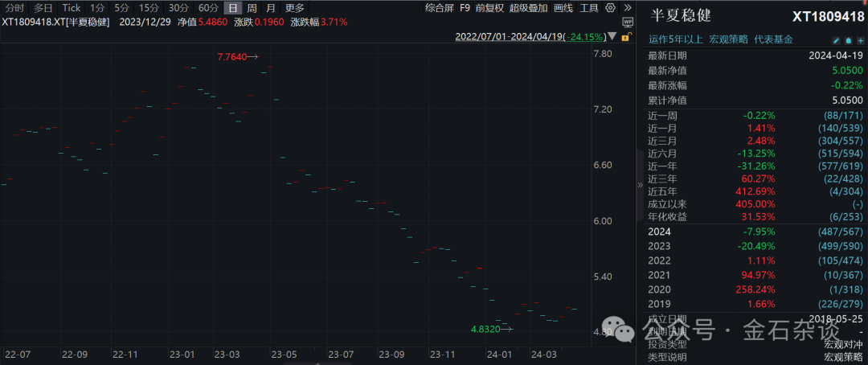Expand more toolbar options double-chevron
Screen dimensions: 868x365
pyautogui.click(x=627, y=8)
